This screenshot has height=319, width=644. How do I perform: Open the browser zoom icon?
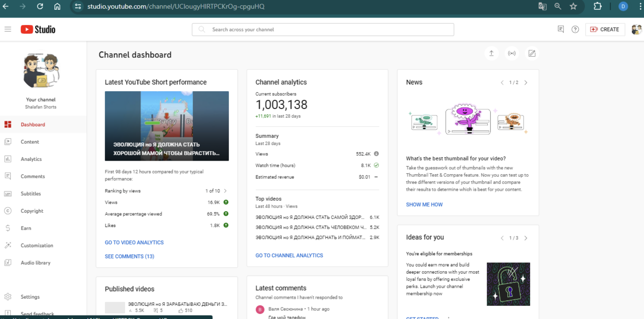[558, 6]
